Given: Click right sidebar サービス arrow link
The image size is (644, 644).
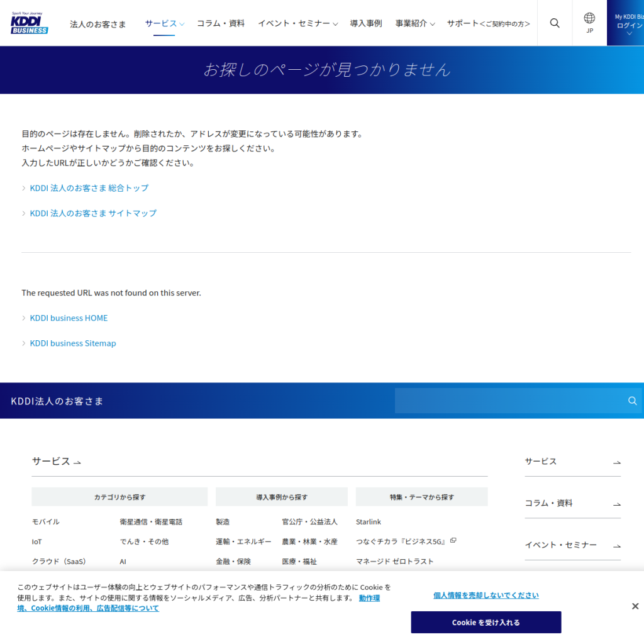Looking at the screenshot, I should point(572,462).
